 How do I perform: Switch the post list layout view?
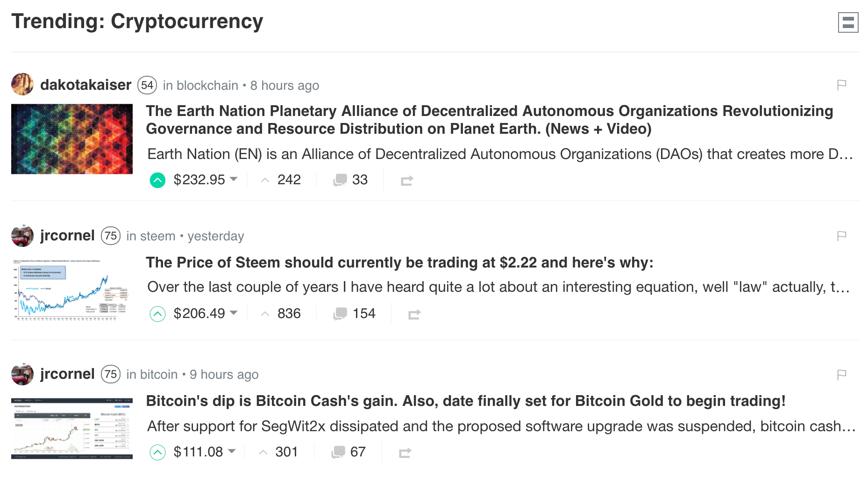coord(848,22)
